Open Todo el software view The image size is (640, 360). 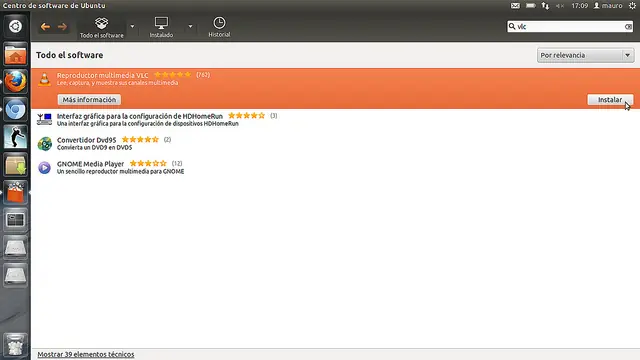tap(102, 27)
